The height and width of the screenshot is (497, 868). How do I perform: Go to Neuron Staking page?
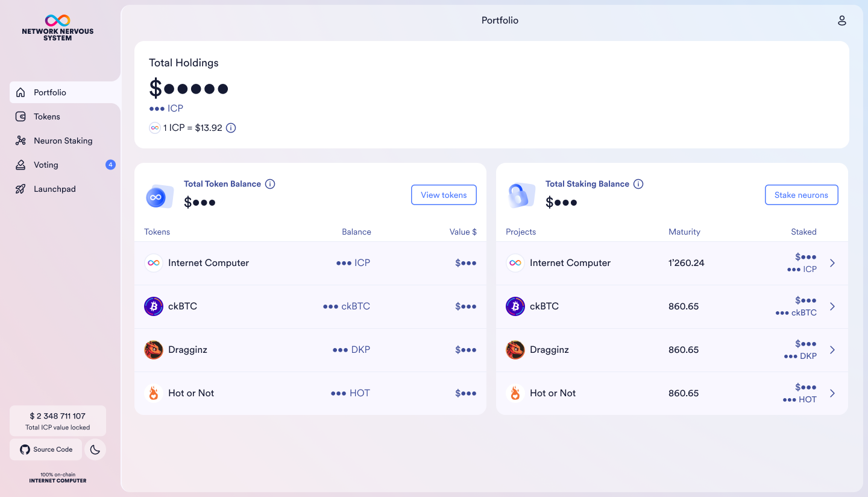pos(63,141)
